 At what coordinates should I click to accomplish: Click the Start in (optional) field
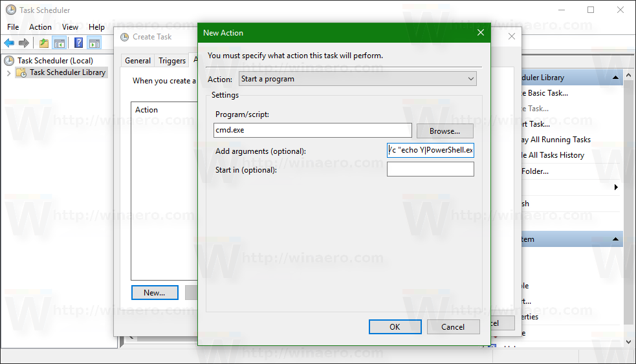tap(430, 169)
